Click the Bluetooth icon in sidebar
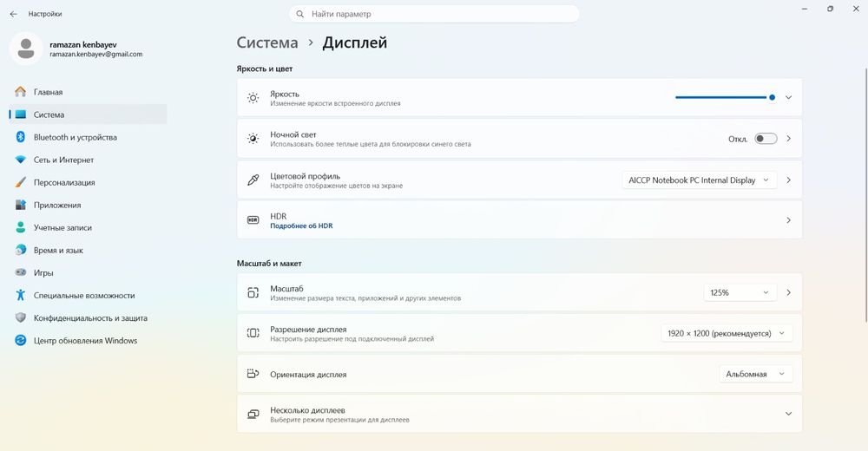The height and width of the screenshot is (451, 868). point(21,137)
